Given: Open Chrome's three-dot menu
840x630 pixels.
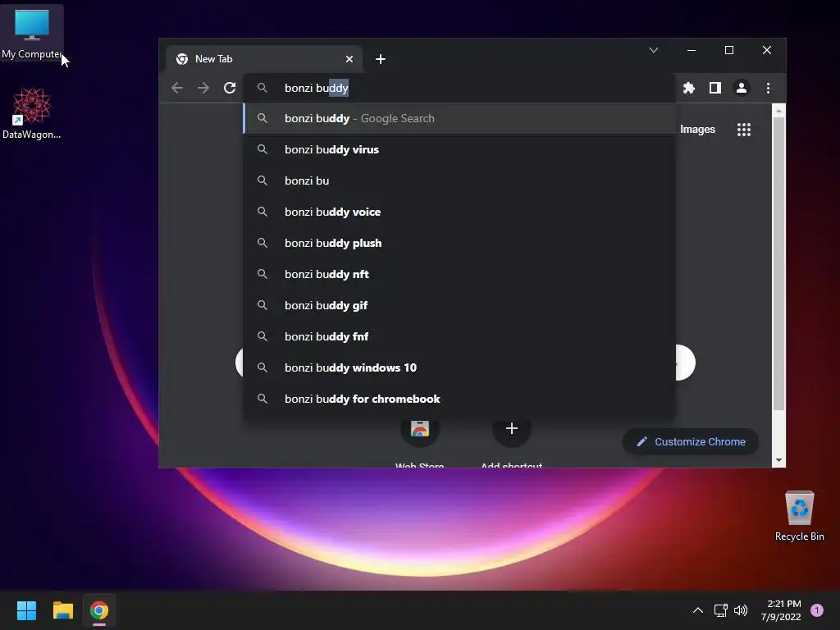Looking at the screenshot, I should click(x=768, y=88).
